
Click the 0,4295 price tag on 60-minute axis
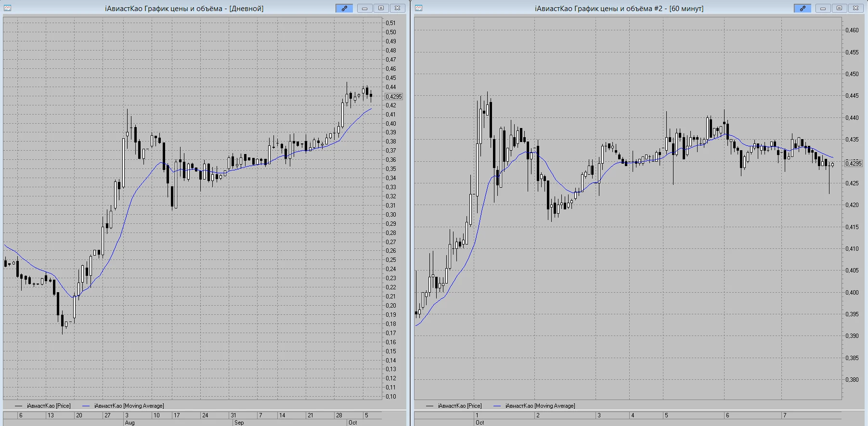click(854, 163)
